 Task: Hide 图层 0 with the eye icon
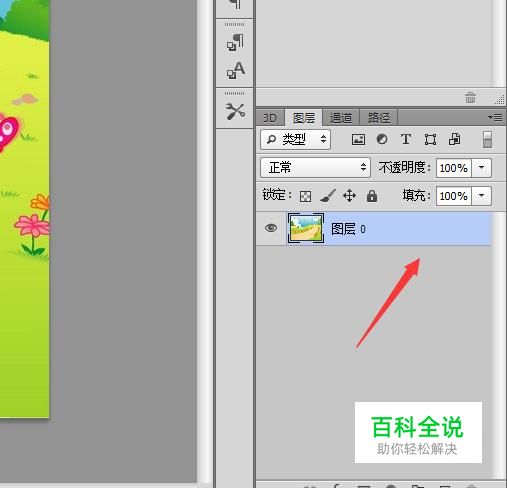(x=271, y=228)
